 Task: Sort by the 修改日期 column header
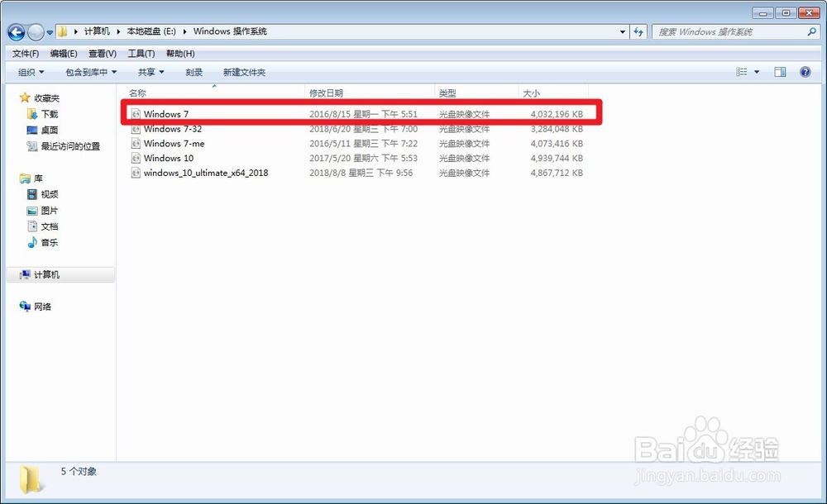326,93
